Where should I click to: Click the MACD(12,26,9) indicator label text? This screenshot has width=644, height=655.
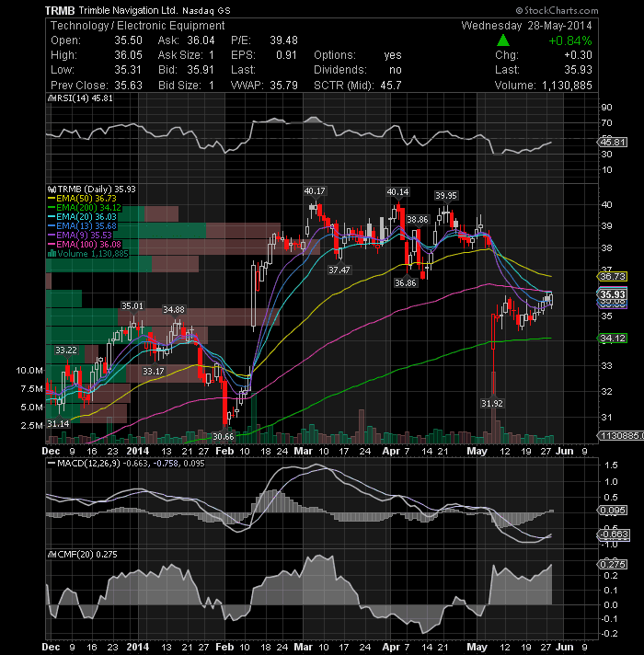tap(87, 464)
